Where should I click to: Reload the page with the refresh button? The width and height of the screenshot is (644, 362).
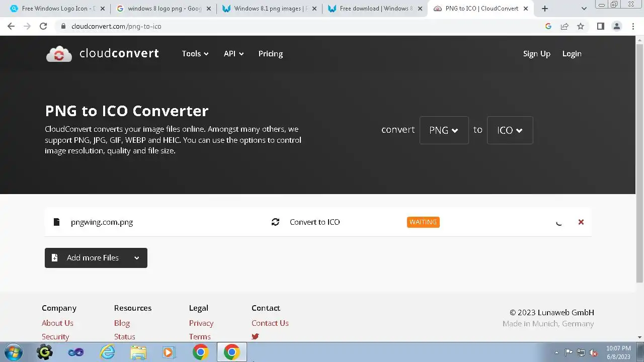click(43, 26)
